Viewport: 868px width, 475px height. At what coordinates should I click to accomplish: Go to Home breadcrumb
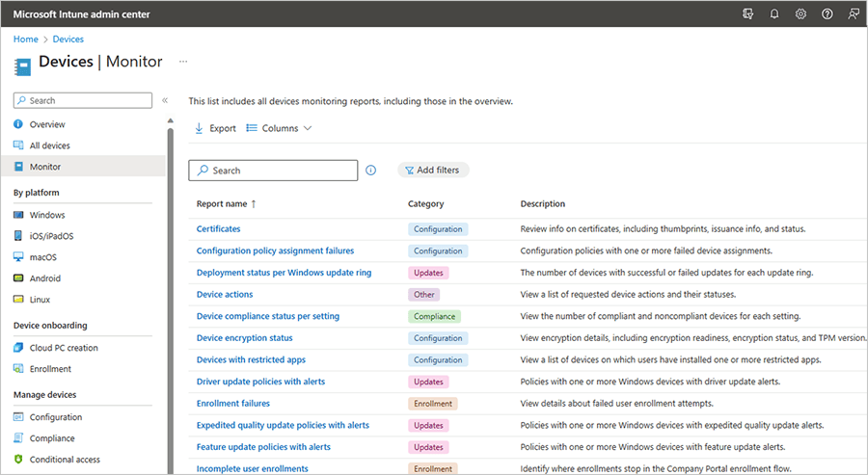(25, 40)
